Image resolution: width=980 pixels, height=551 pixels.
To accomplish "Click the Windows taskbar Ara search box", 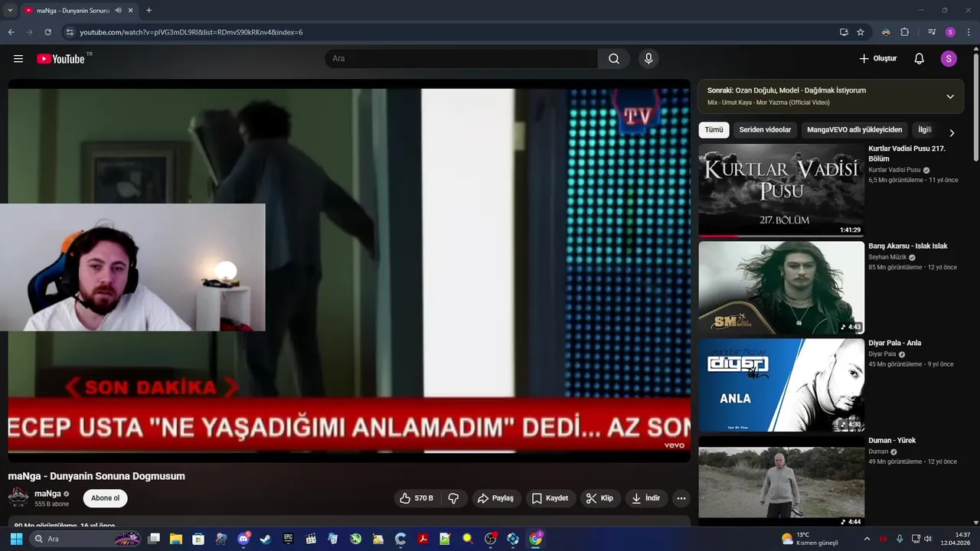I will point(86,539).
